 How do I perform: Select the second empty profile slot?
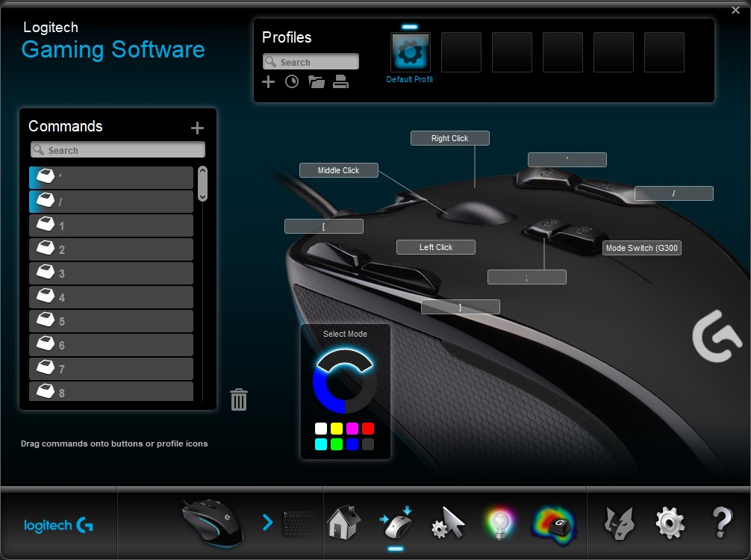point(512,52)
